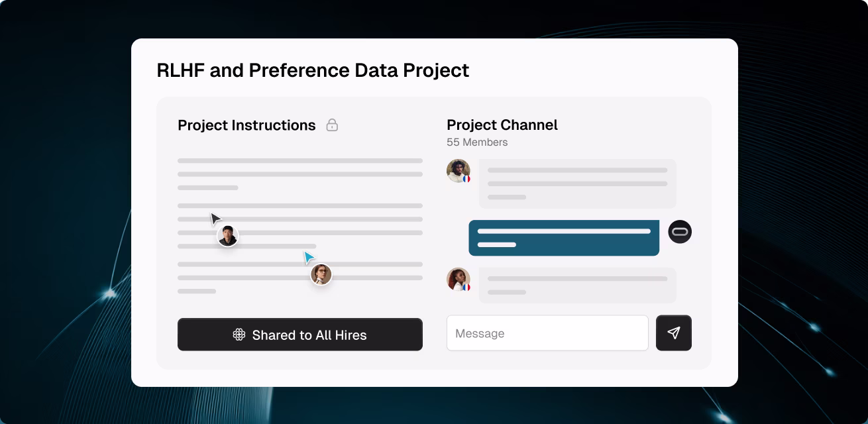The image size is (868, 424).
Task: Open the RLHF and Preference Data Project title
Action: [313, 70]
